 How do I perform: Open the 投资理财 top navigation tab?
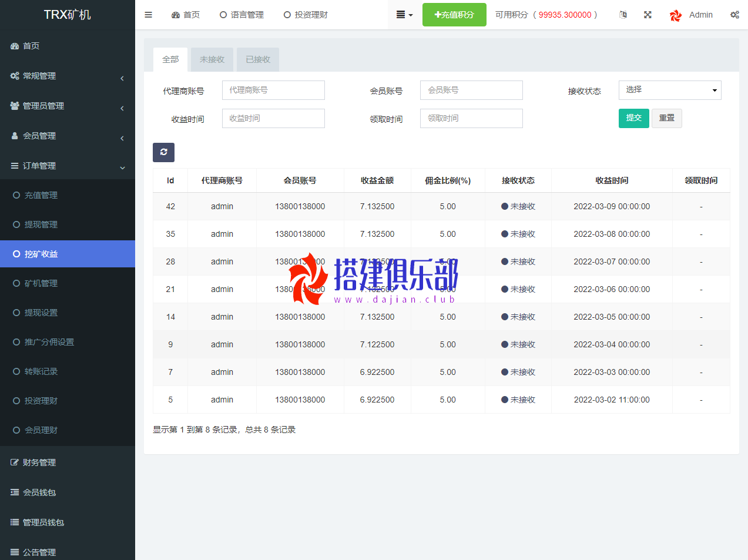(306, 15)
